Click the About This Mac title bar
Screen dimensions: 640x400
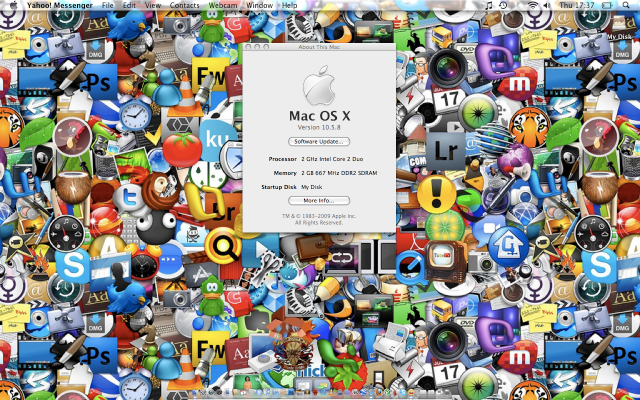pos(319,47)
